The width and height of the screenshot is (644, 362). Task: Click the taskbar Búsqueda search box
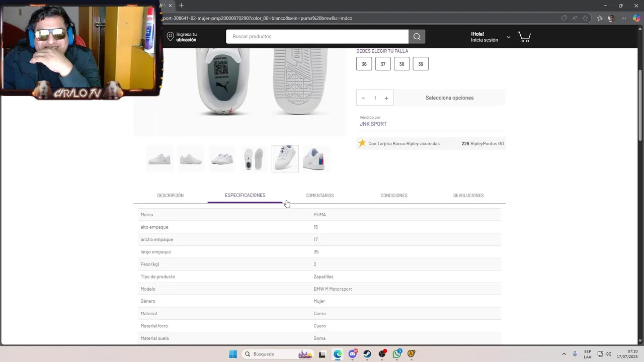277,354
